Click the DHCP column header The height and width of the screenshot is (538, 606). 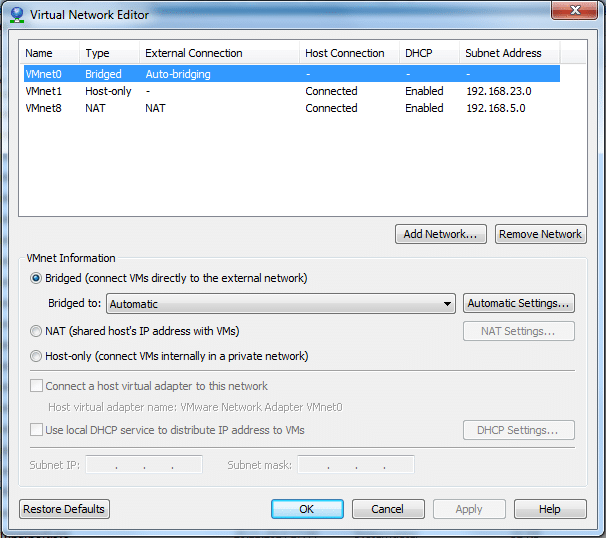pos(429,53)
